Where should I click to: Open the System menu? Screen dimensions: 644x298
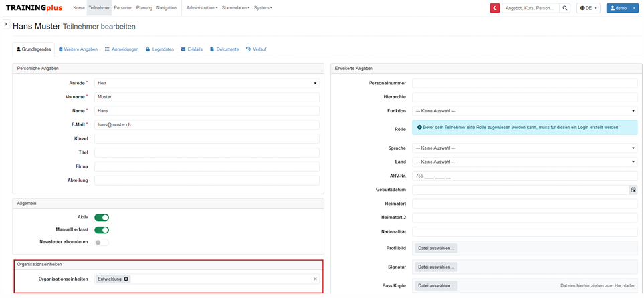coord(263,8)
